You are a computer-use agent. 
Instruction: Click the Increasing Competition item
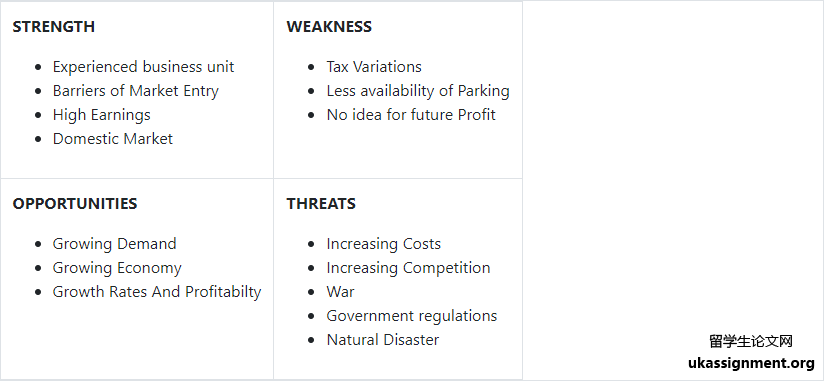click(408, 268)
